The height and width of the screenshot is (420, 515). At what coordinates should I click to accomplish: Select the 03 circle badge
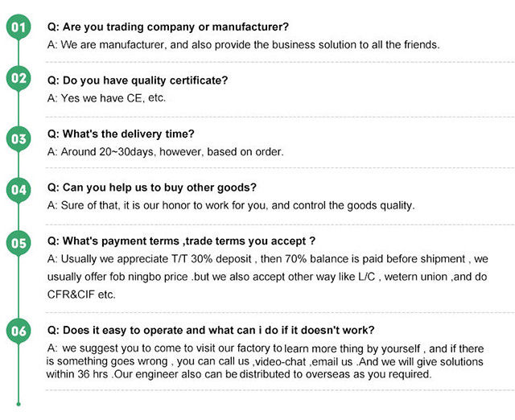click(x=18, y=138)
